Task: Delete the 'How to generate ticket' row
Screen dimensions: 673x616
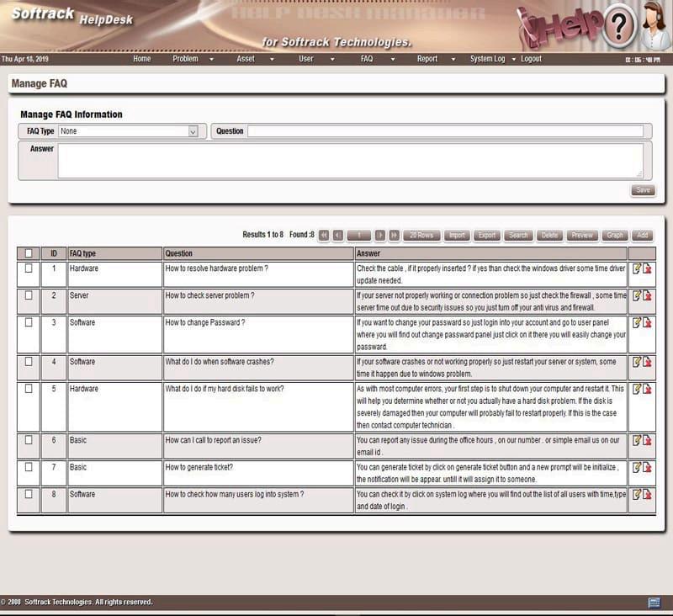Action: tap(647, 468)
